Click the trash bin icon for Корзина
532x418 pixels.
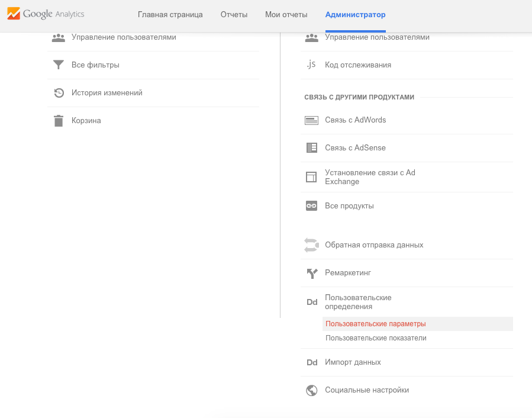59,121
